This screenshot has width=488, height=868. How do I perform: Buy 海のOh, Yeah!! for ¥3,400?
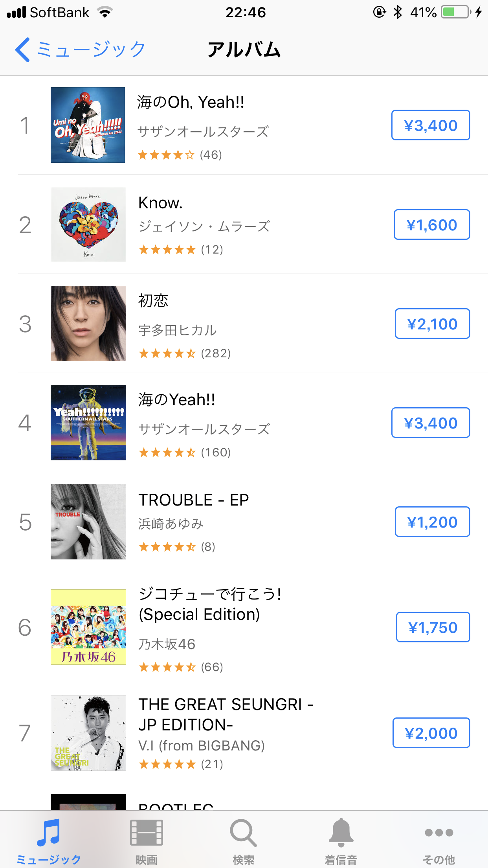431,125
